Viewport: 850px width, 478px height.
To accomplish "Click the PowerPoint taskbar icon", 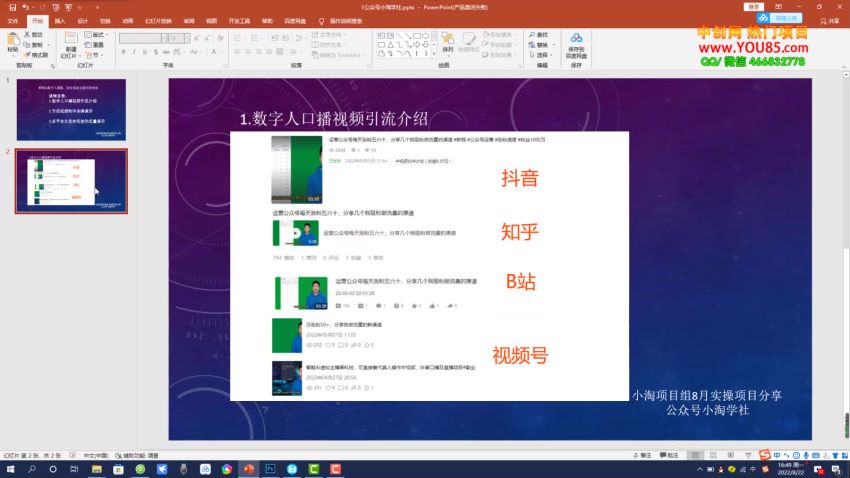I will pyautogui.click(x=248, y=469).
